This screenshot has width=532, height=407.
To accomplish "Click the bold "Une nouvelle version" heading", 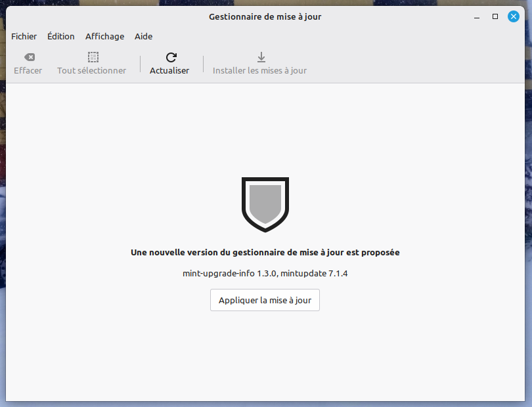I will point(265,252).
